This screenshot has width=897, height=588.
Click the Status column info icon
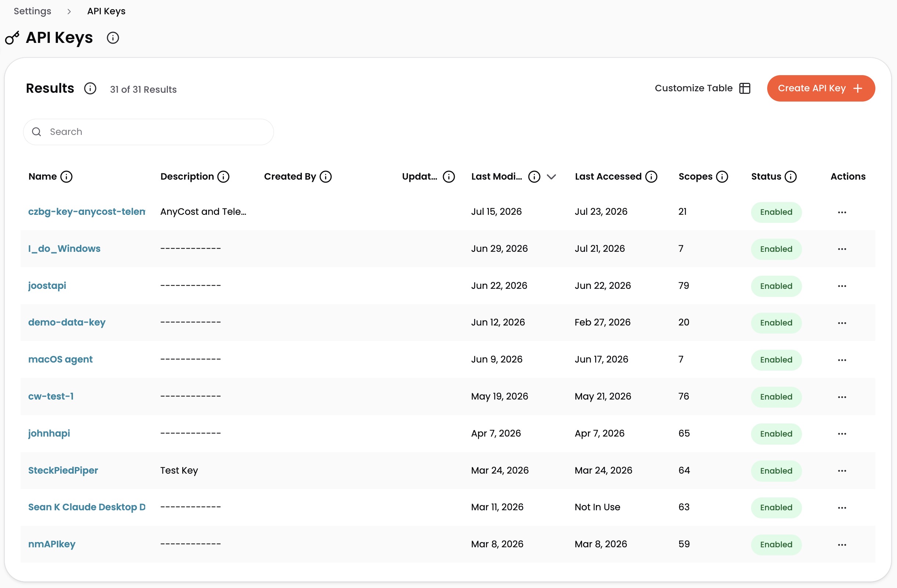(791, 177)
